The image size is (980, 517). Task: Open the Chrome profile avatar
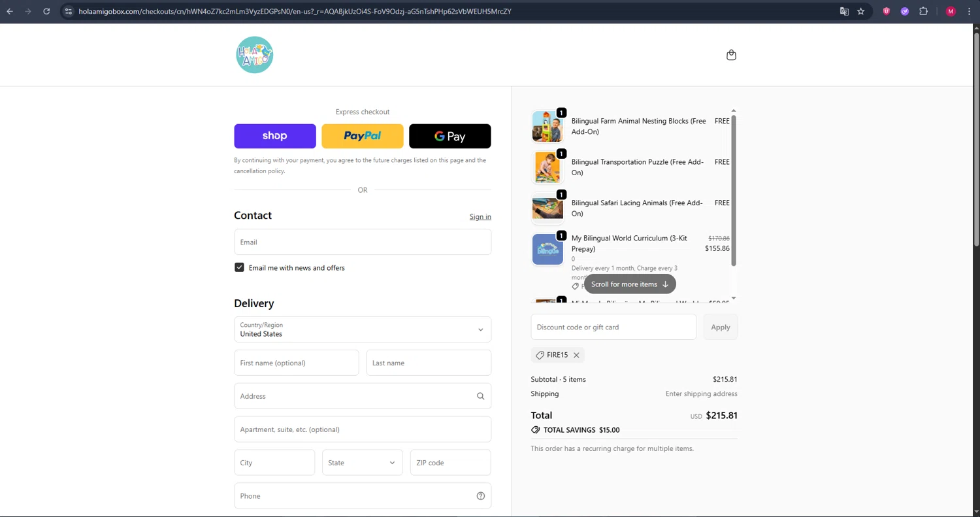(x=951, y=11)
